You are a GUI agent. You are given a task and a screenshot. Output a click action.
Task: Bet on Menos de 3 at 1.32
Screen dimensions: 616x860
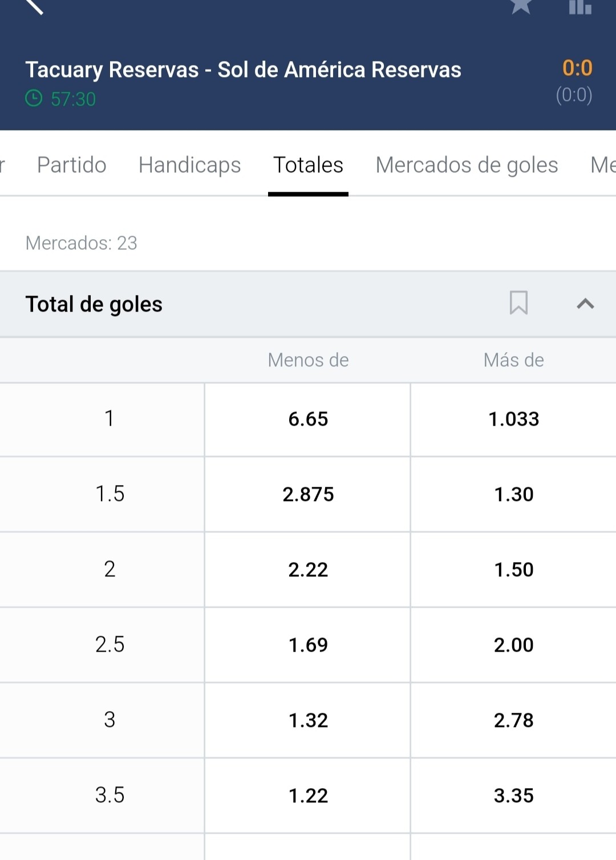308,720
